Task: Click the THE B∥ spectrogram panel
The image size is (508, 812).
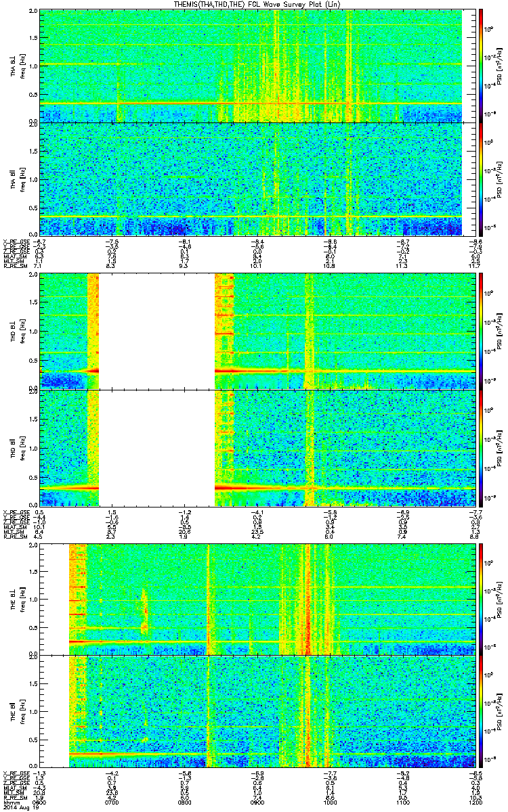Action: pos(257,710)
